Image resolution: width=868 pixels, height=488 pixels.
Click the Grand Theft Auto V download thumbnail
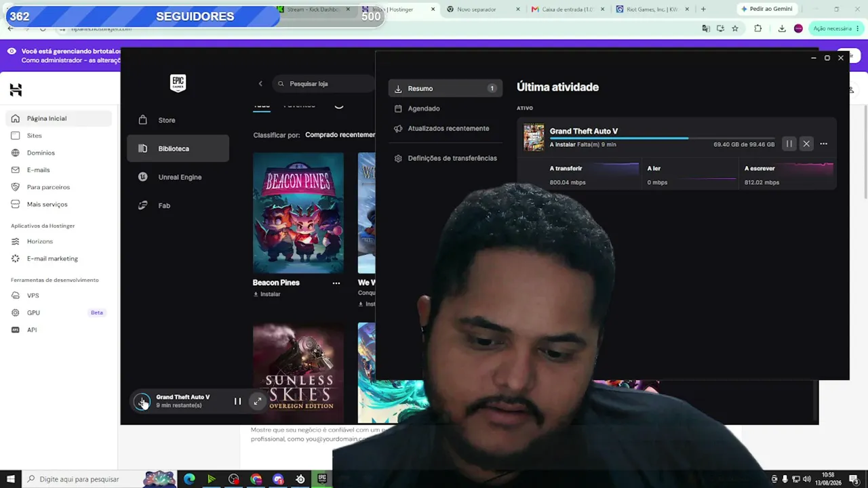coord(534,137)
